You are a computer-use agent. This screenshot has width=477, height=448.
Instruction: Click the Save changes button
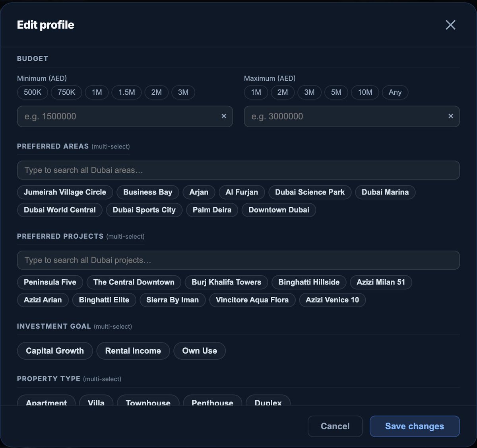point(415,426)
